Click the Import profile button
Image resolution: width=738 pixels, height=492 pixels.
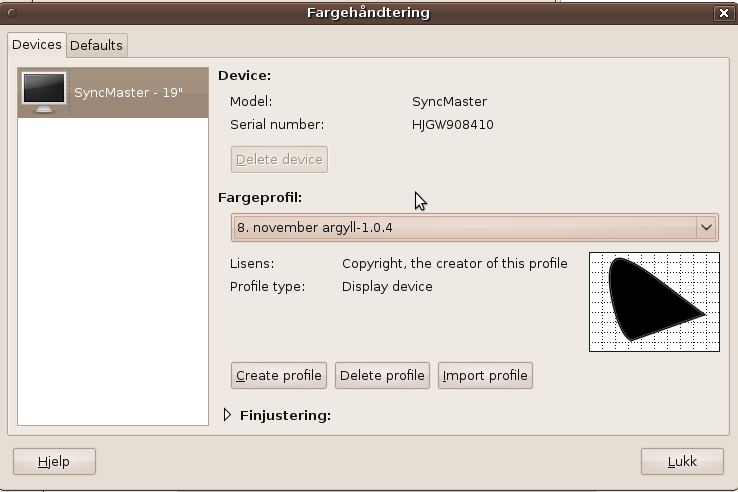pyautogui.click(x=485, y=375)
